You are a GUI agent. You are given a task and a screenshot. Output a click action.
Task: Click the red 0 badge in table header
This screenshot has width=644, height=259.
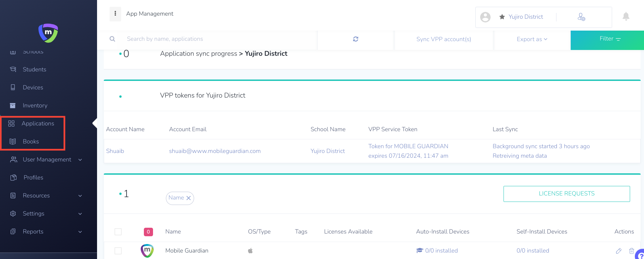(x=148, y=232)
